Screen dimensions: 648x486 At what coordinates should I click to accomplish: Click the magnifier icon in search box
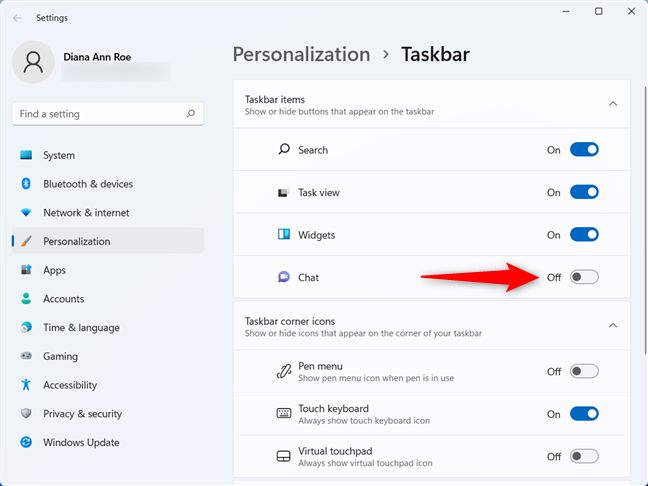click(x=191, y=114)
